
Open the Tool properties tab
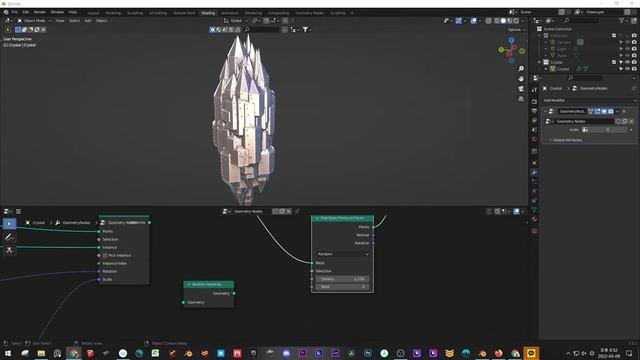pyautogui.click(x=534, y=90)
